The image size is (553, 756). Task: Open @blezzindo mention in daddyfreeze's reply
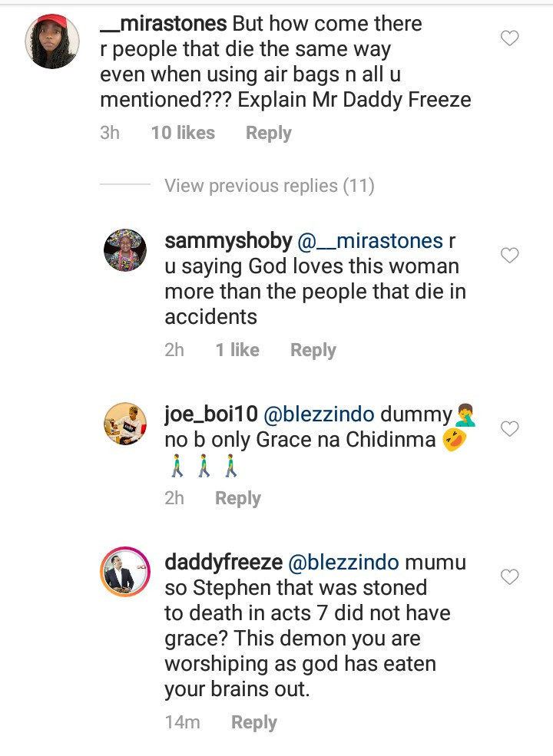pyautogui.click(x=343, y=563)
